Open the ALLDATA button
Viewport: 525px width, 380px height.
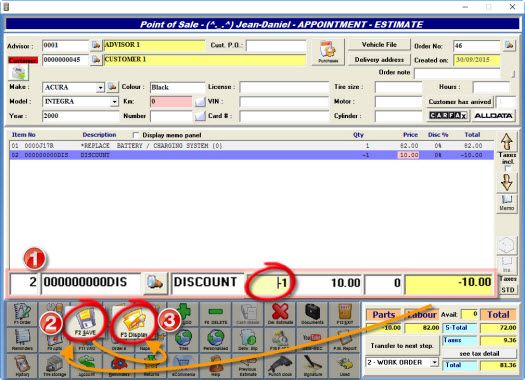pos(493,116)
